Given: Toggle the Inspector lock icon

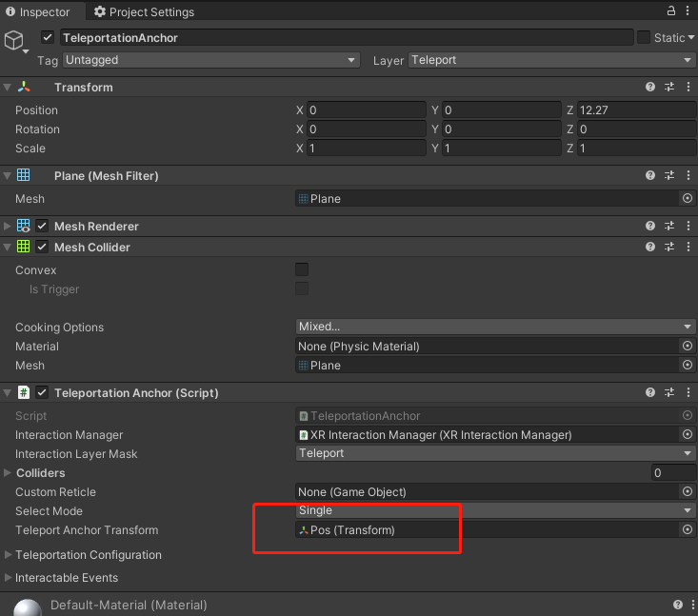Looking at the screenshot, I should pos(670,11).
